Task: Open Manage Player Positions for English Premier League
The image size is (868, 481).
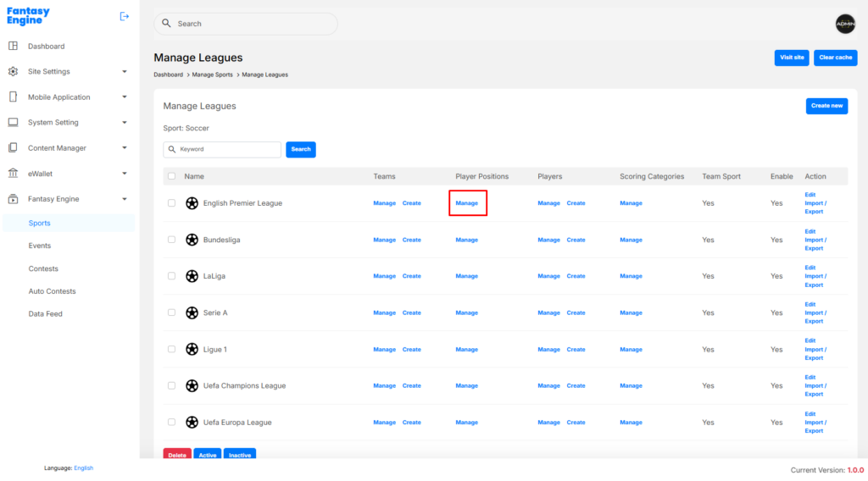Action: click(x=467, y=203)
